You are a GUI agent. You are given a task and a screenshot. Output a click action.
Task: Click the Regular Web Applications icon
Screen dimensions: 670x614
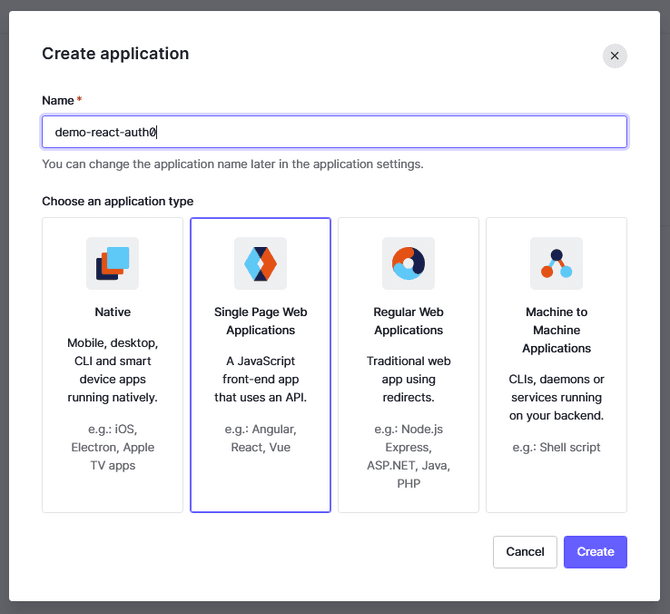pyautogui.click(x=408, y=263)
